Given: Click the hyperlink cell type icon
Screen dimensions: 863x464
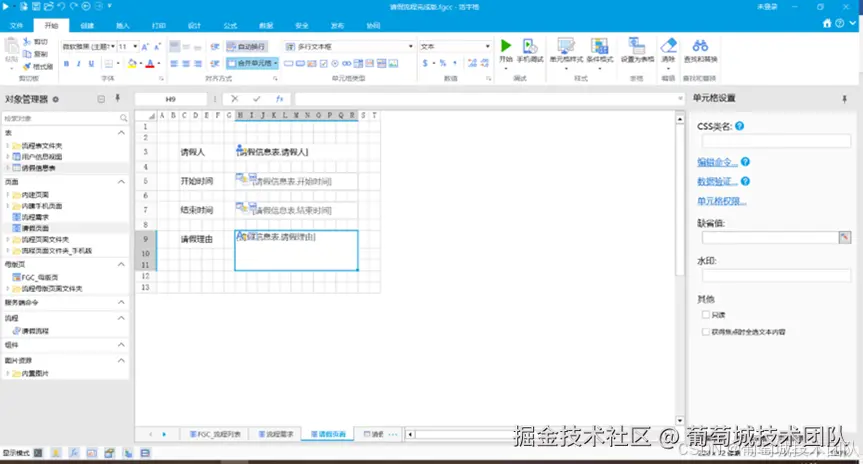Looking at the screenshot, I should pyautogui.click(x=346, y=64).
